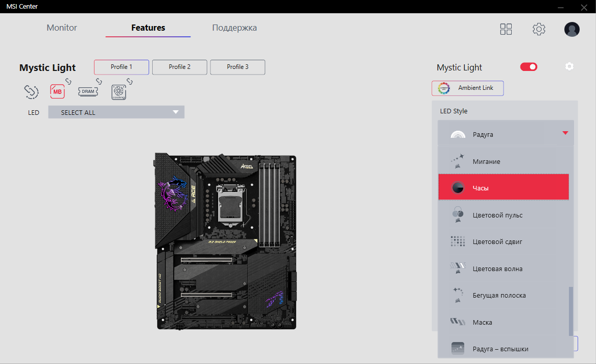This screenshot has width=596, height=364.
Task: Open the user profile avatar
Action: click(x=571, y=29)
